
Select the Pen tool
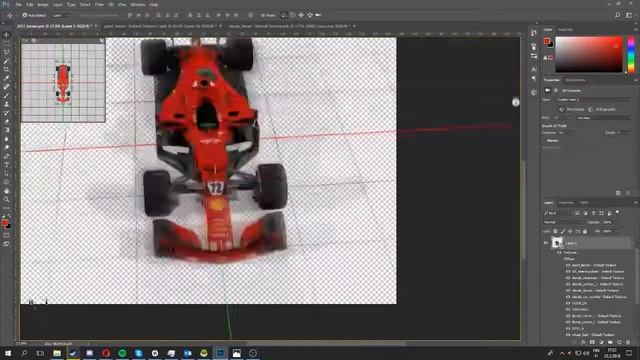tap(6, 156)
